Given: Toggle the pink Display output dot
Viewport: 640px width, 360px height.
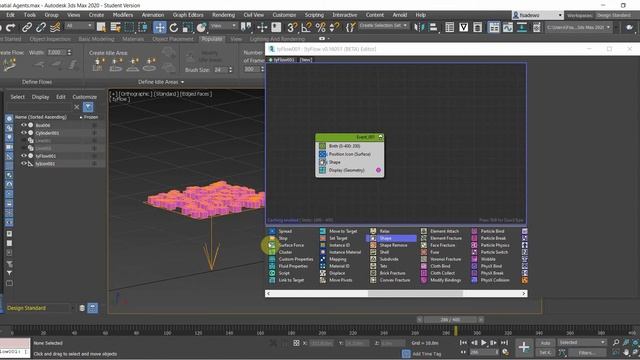Looking at the screenshot, I should tap(378, 170).
